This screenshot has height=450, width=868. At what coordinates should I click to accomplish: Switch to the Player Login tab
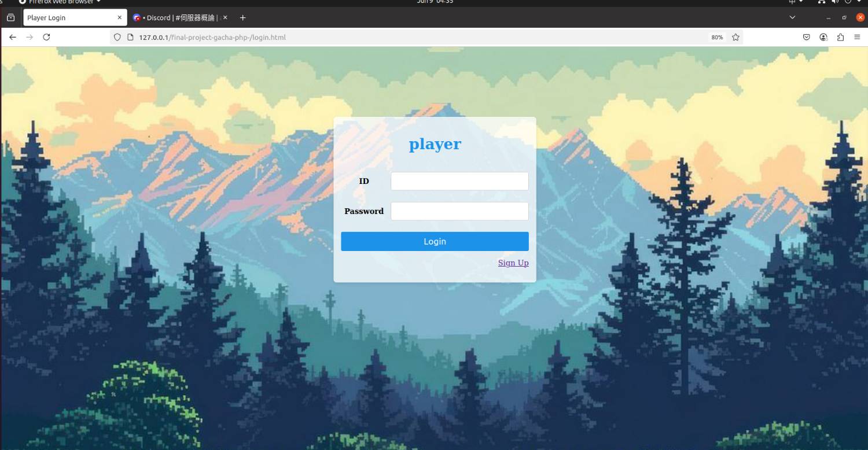[75, 17]
